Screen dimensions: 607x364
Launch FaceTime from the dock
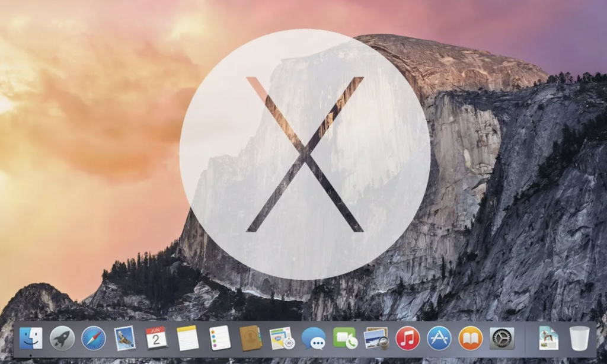pos(345,338)
